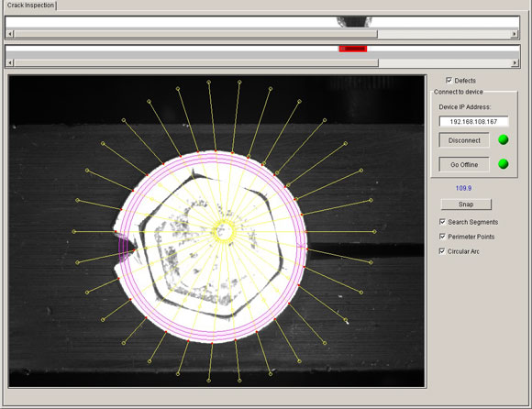Click the Device IP Address field
Screen dimensions: 532x409
pyautogui.click(x=473, y=121)
